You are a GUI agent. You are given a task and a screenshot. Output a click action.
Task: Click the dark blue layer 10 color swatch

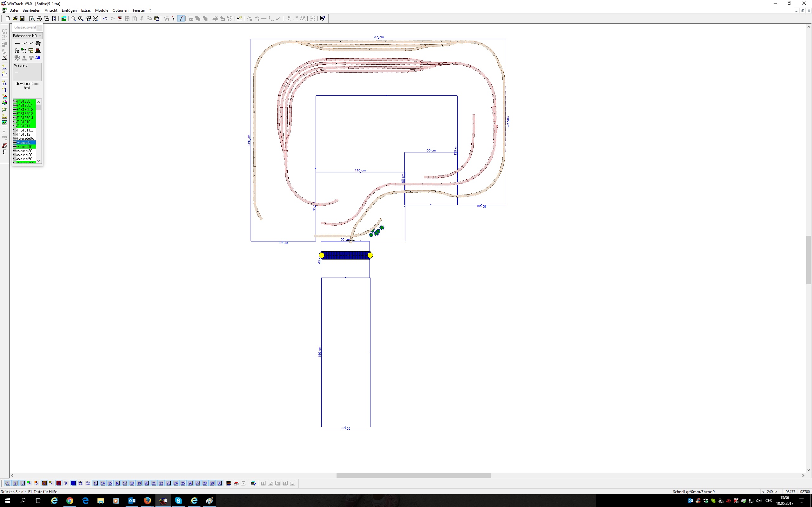(x=73, y=483)
